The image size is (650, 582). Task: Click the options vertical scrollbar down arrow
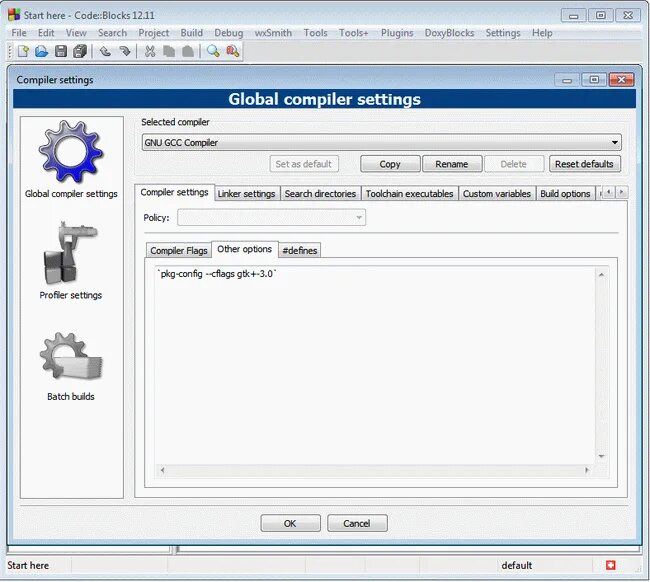(601, 456)
